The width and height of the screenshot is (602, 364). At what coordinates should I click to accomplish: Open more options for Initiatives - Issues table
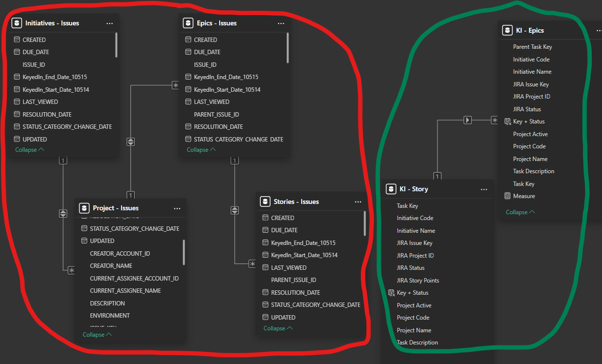(x=109, y=23)
